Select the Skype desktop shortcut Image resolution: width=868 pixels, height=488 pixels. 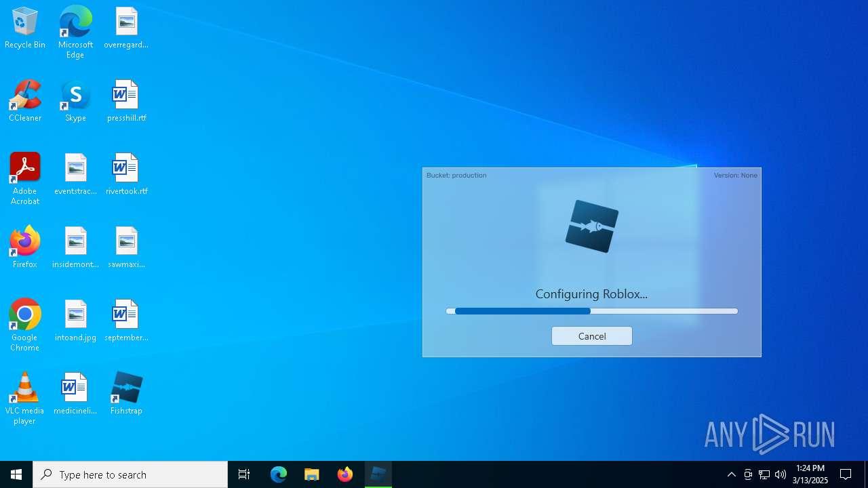tap(75, 102)
